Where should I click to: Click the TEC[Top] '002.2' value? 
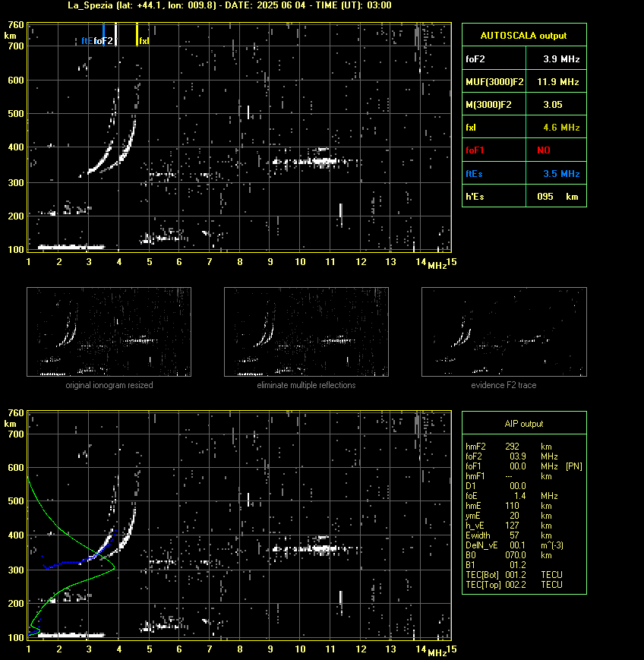[x=516, y=585]
